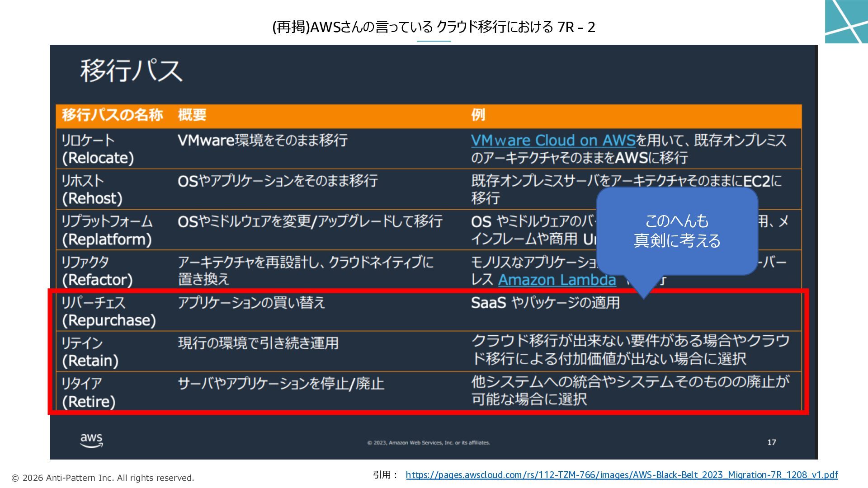
Task: Click the VMware Cloud on AWS link
Action: point(553,141)
